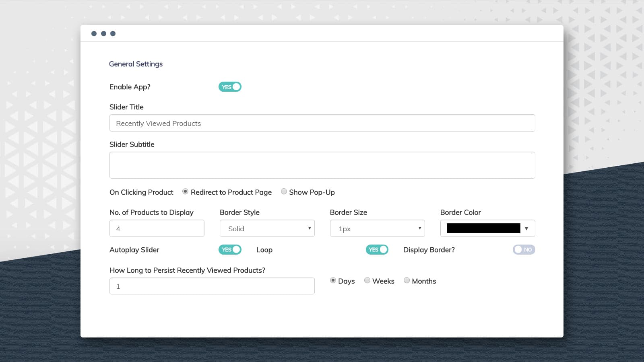The height and width of the screenshot is (362, 644).
Task: Choose the Show Pop-Up radio button
Action: [x=284, y=191]
